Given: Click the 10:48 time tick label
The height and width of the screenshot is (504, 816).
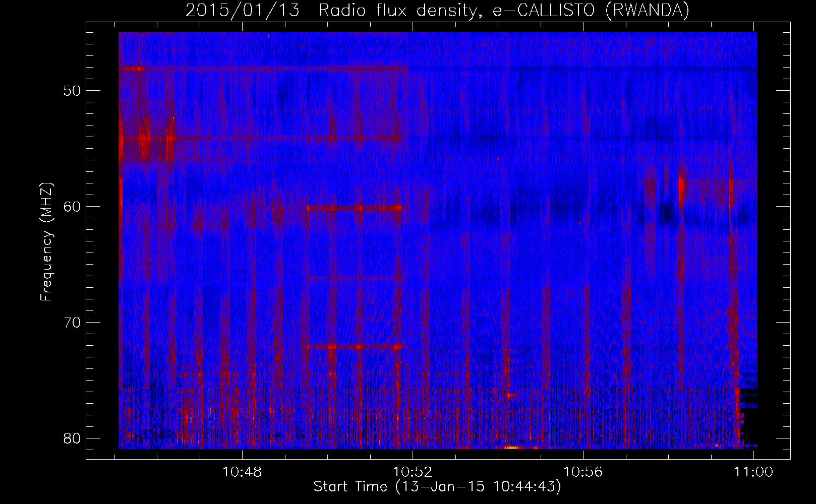Looking at the screenshot, I should 243,472.
